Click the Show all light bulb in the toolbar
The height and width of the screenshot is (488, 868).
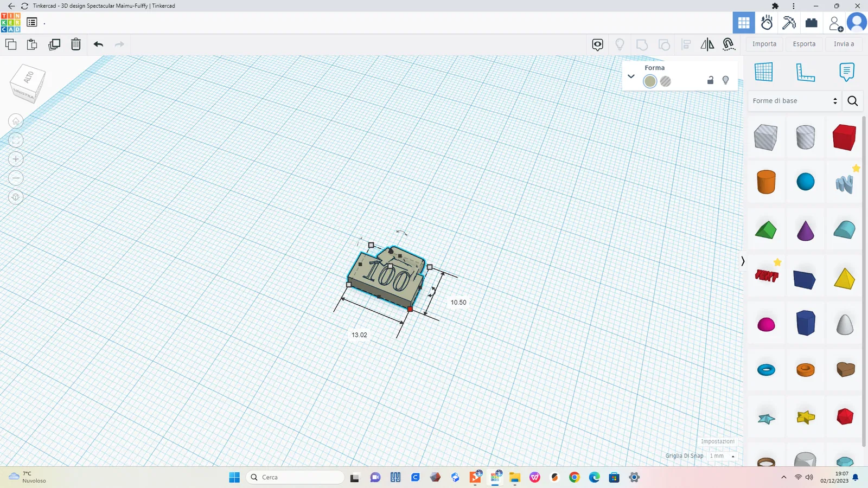[x=620, y=44]
